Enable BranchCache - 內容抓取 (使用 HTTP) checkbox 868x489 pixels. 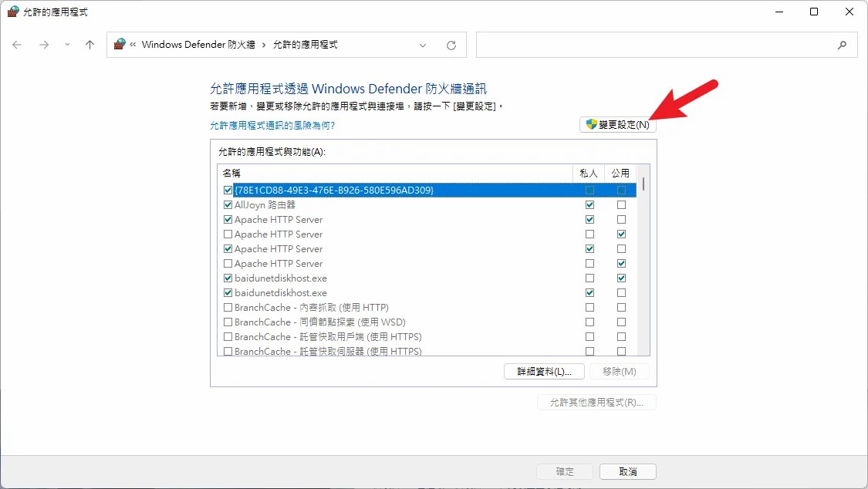tap(228, 307)
